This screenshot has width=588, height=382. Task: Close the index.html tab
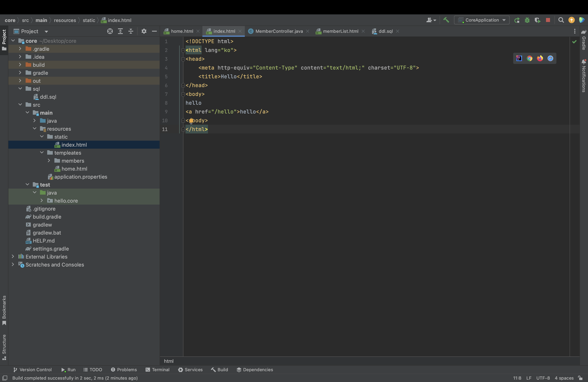pos(240,31)
